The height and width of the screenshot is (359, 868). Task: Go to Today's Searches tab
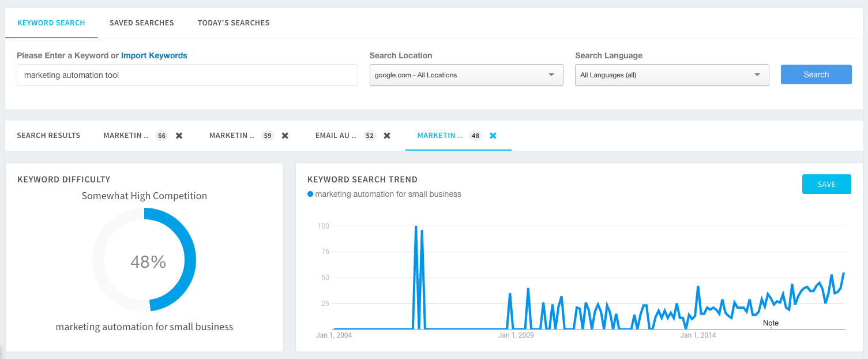(234, 23)
